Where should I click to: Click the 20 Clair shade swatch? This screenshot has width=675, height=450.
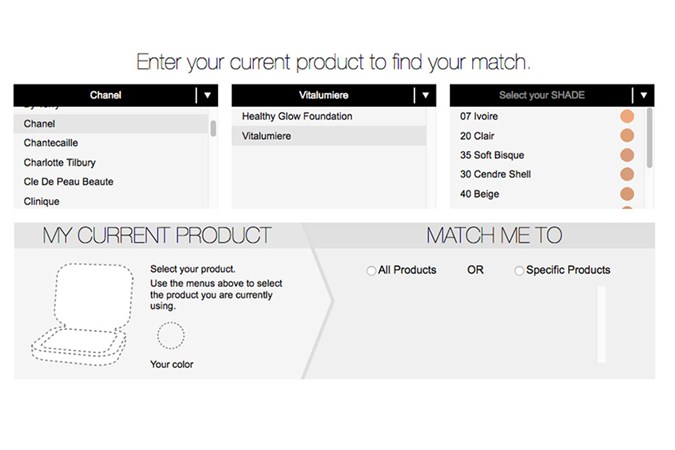[627, 136]
